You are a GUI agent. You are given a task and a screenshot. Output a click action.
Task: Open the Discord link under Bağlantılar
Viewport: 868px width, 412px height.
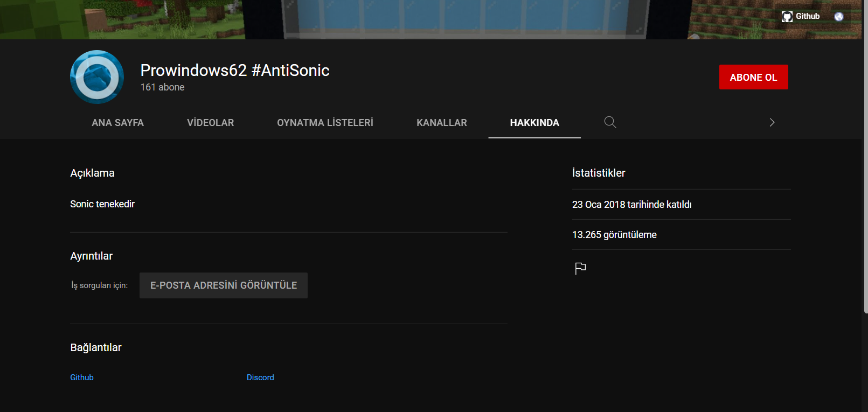point(260,378)
